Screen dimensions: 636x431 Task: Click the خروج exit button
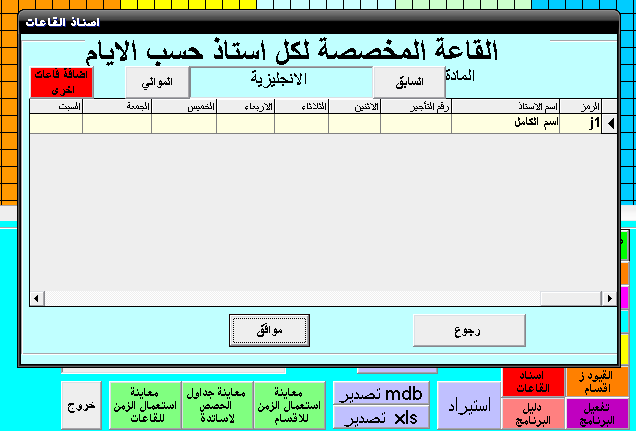pos(81,405)
